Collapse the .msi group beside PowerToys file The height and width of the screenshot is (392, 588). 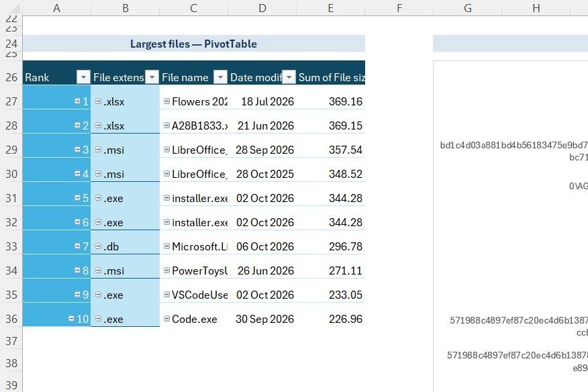pyautogui.click(x=98, y=270)
